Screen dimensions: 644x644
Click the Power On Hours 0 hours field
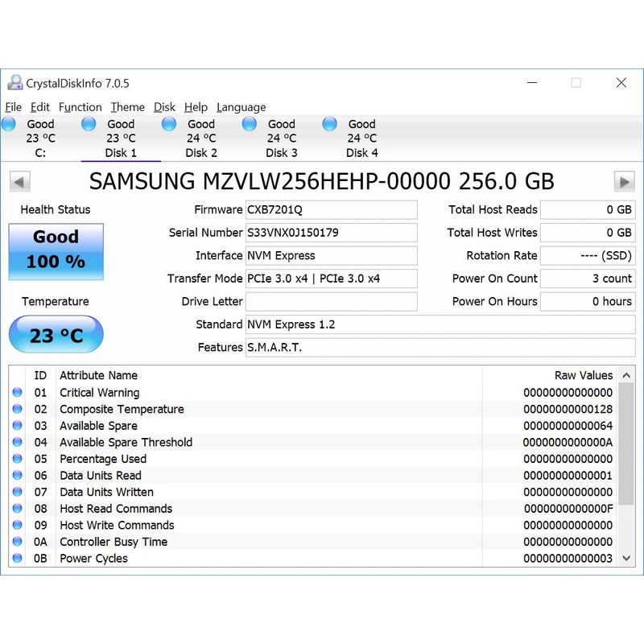(588, 302)
